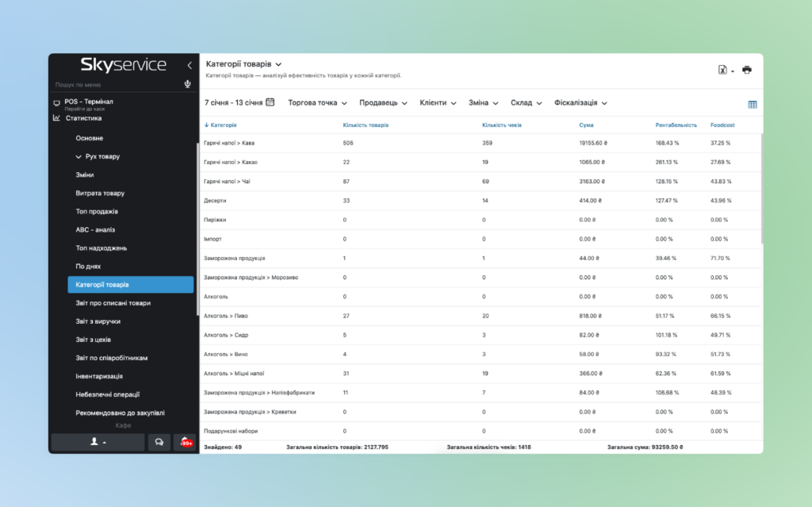Open the calendar date picker icon
812x507 pixels.
(270, 102)
